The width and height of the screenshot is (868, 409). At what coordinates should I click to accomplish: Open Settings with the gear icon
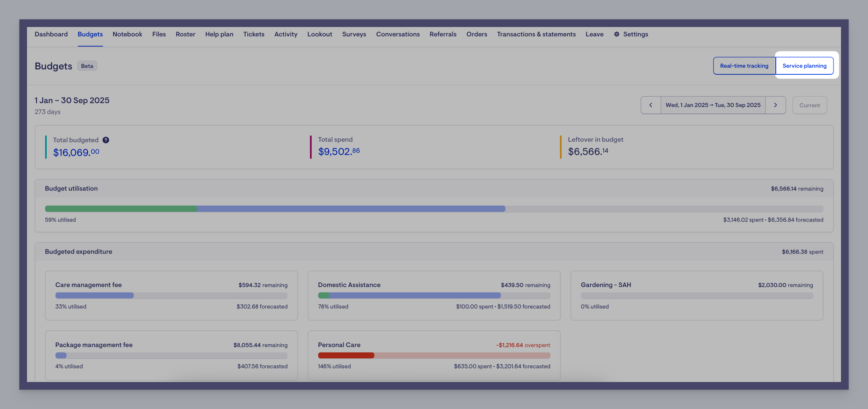click(x=631, y=34)
